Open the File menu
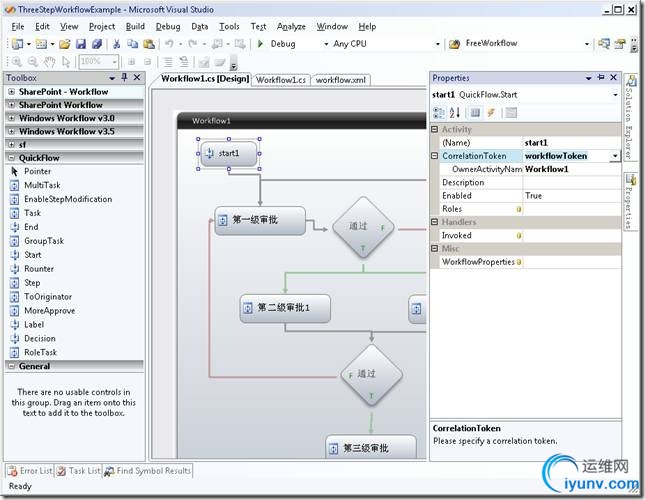 [18, 27]
